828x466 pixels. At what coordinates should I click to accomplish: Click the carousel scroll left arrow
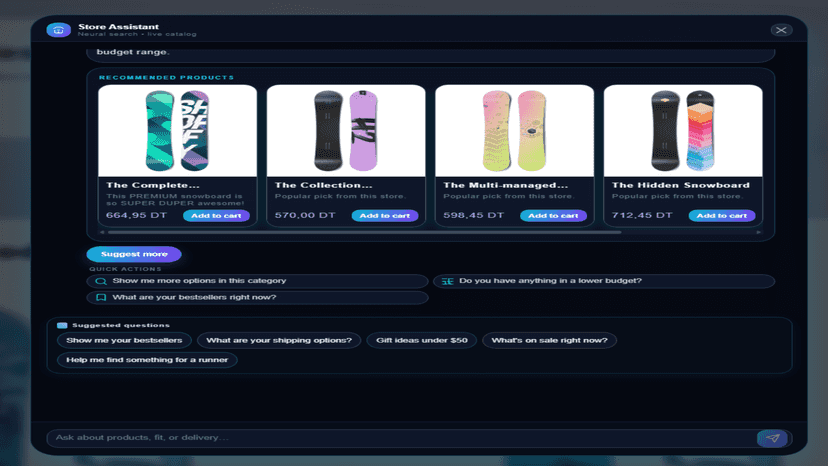click(x=102, y=232)
